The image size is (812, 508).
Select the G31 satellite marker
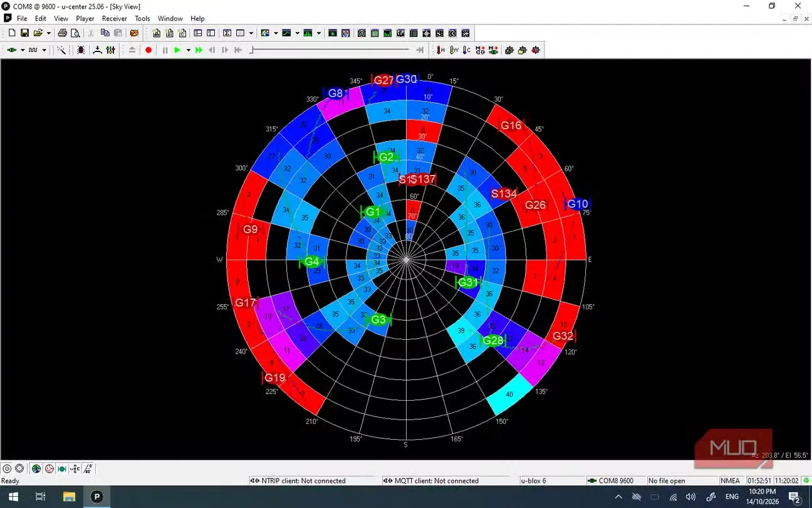pyautogui.click(x=467, y=283)
